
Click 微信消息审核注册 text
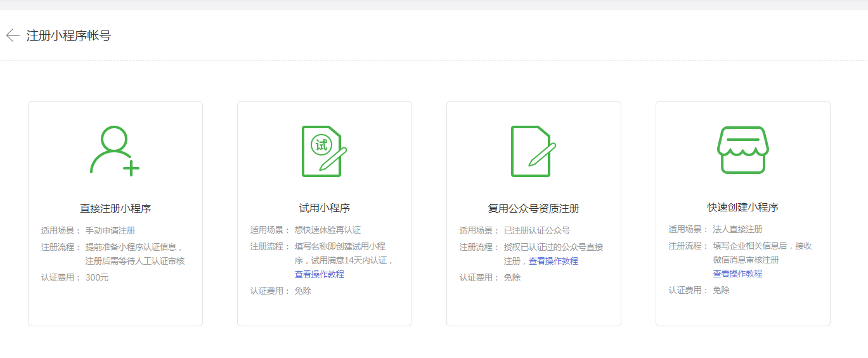746,260
